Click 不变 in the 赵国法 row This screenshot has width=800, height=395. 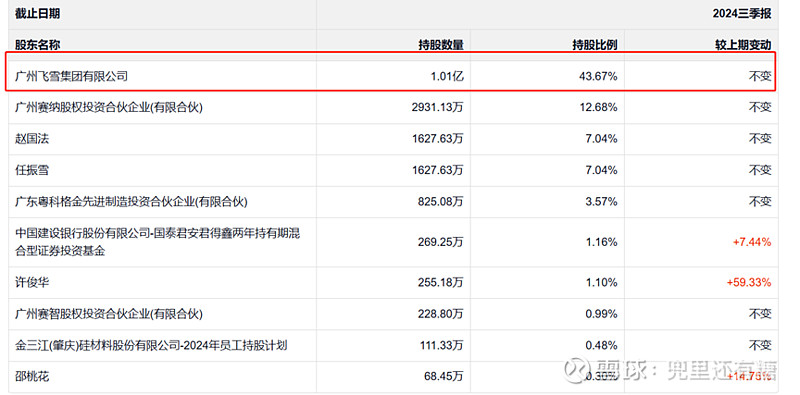760,139
